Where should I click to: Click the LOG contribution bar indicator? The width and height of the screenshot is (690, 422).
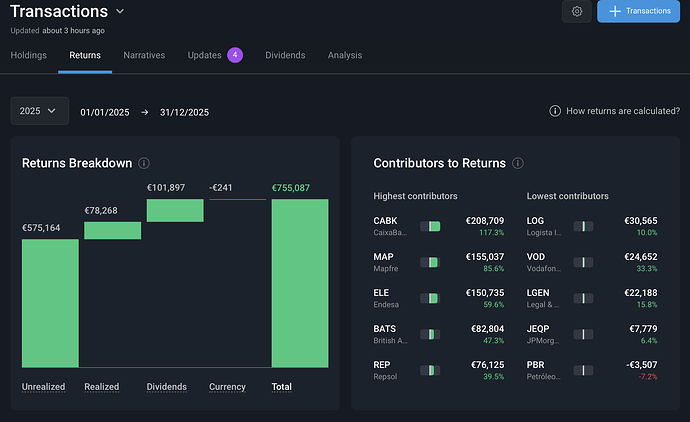point(583,227)
